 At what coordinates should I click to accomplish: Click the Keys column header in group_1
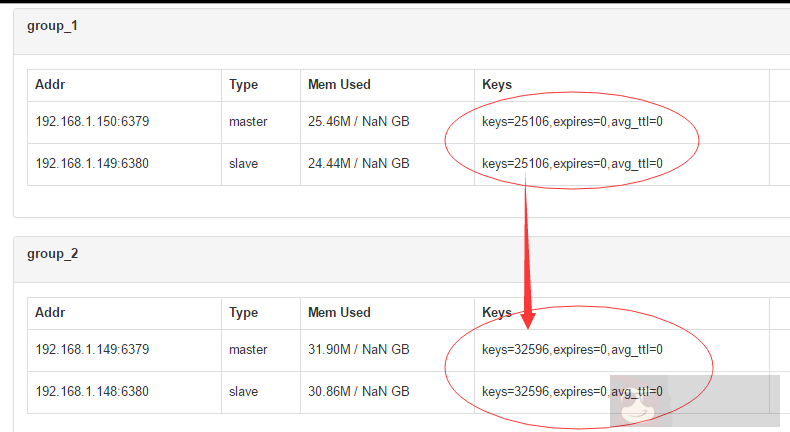[497, 85]
